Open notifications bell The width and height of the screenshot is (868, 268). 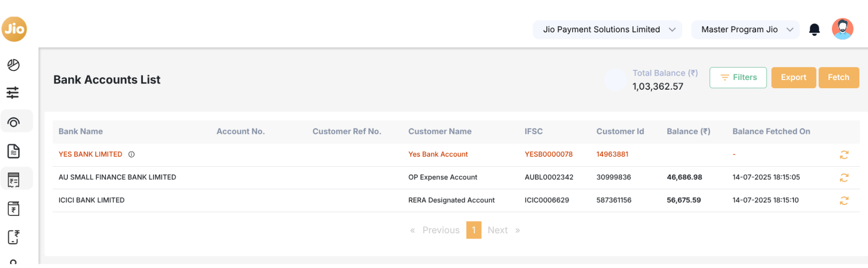point(814,30)
